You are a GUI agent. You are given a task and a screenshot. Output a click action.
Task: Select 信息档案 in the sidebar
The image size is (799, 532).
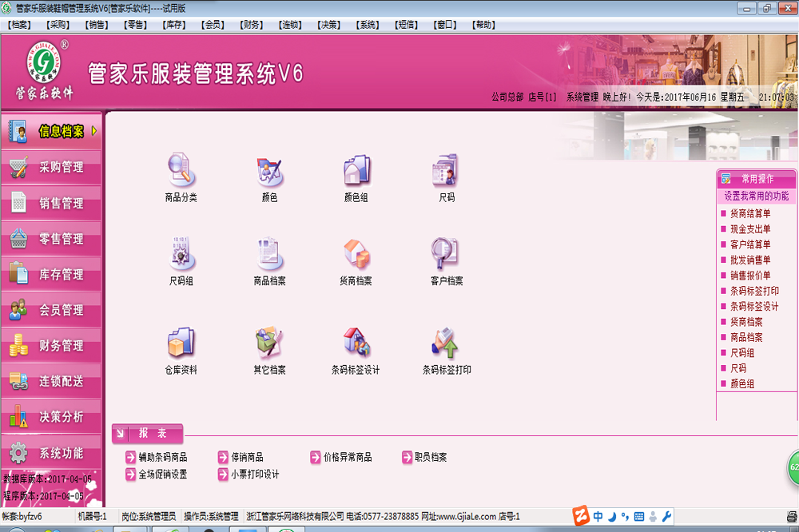point(51,132)
